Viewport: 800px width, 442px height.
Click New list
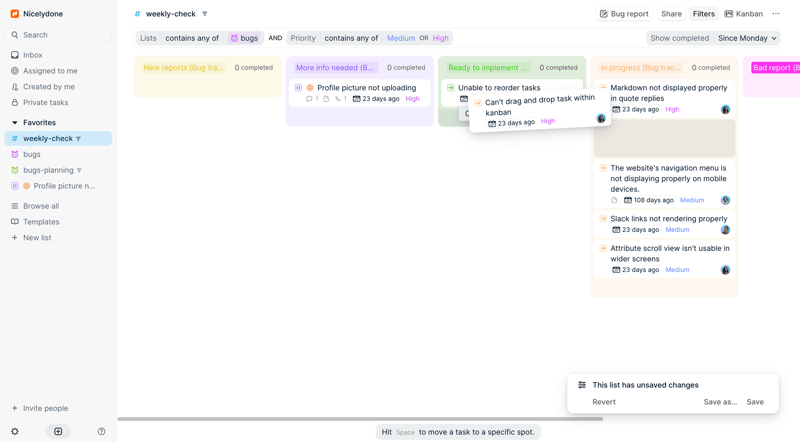(x=37, y=237)
